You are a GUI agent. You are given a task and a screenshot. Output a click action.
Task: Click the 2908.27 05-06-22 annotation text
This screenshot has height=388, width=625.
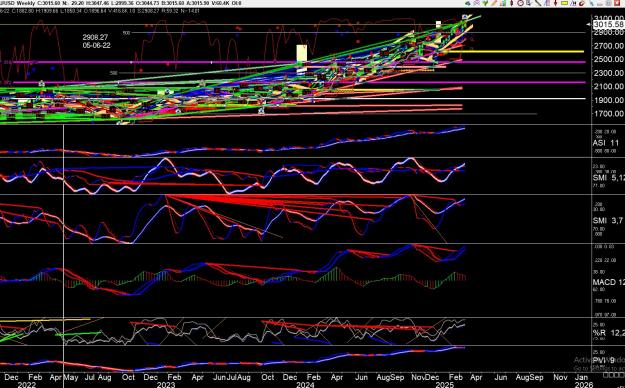click(96, 41)
